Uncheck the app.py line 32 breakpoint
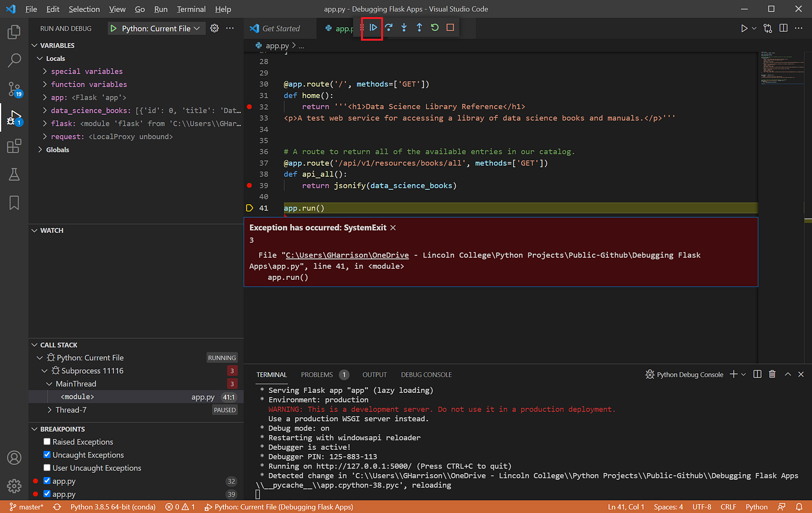The image size is (812, 513). point(47,481)
